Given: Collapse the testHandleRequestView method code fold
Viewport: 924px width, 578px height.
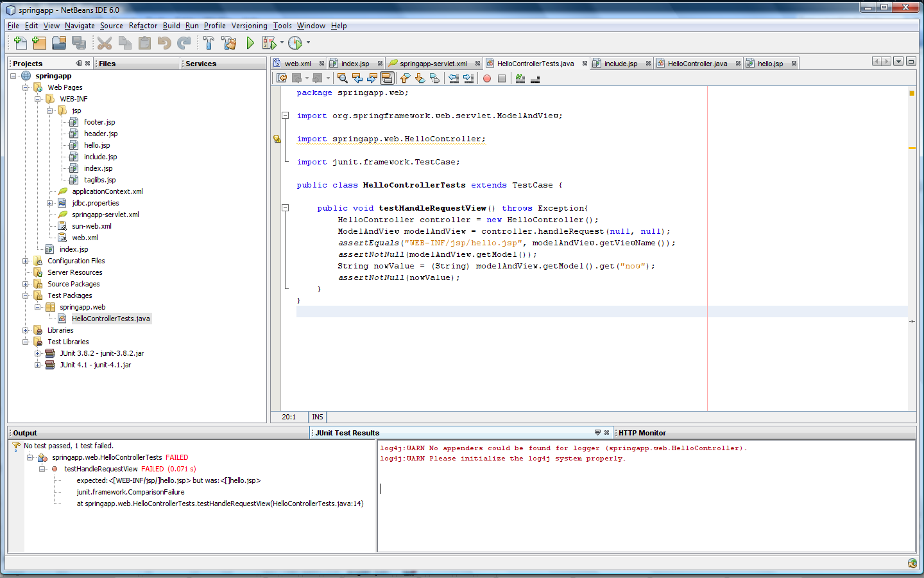Looking at the screenshot, I should point(285,208).
